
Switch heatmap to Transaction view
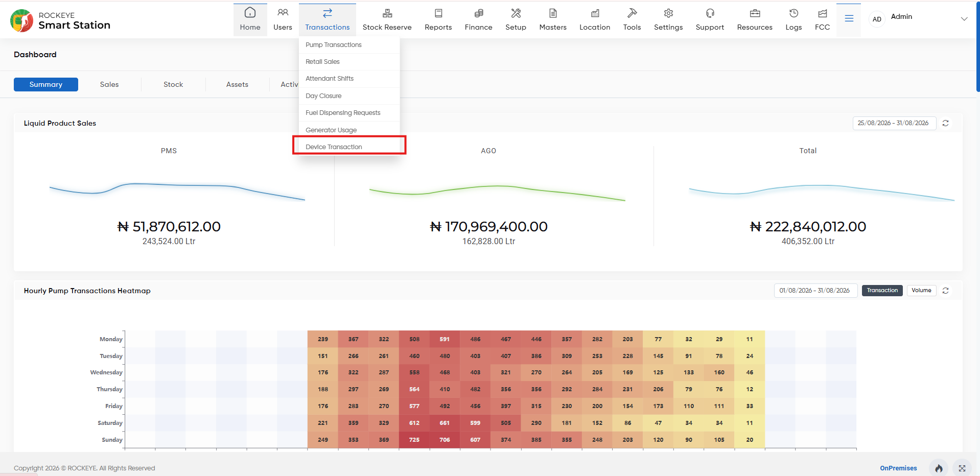pyautogui.click(x=882, y=291)
